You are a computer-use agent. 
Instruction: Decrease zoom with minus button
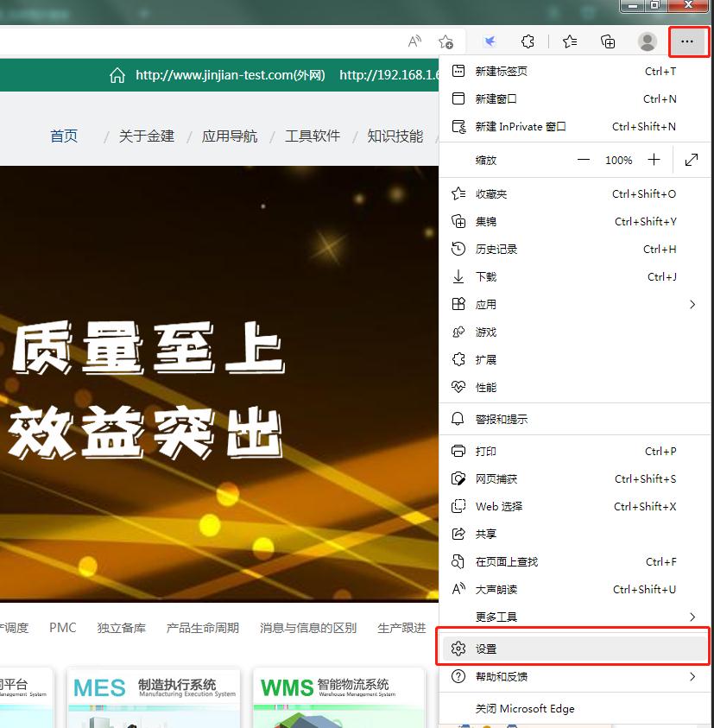pos(583,160)
